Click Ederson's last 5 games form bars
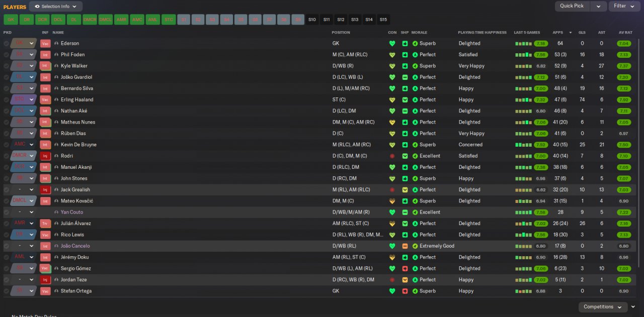 point(523,44)
